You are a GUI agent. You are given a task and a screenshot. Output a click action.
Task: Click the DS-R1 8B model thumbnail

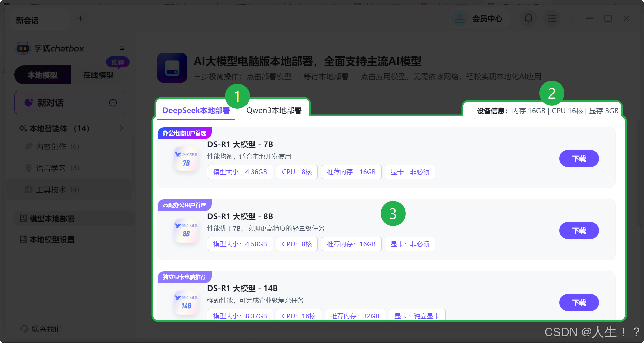[186, 230]
